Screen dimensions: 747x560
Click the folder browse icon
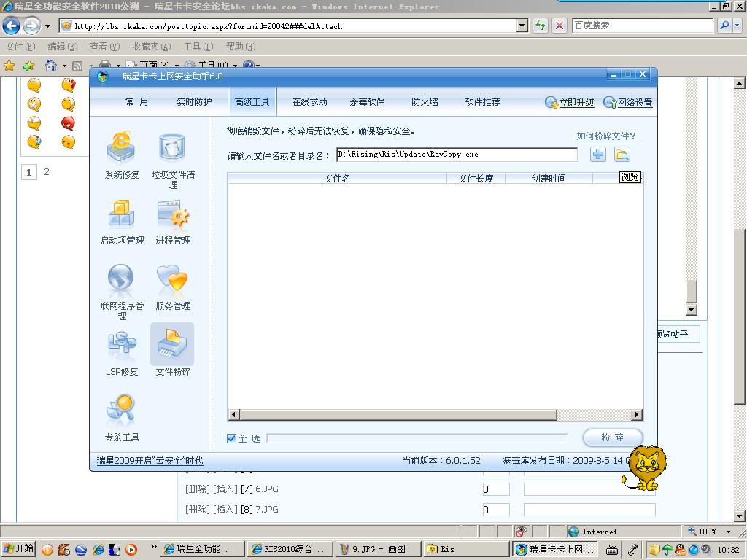(x=622, y=155)
